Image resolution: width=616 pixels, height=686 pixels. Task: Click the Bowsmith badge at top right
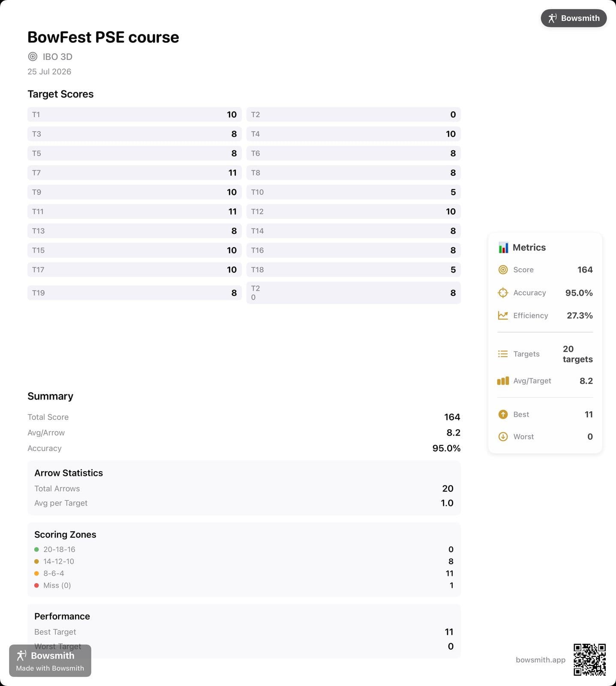(574, 18)
